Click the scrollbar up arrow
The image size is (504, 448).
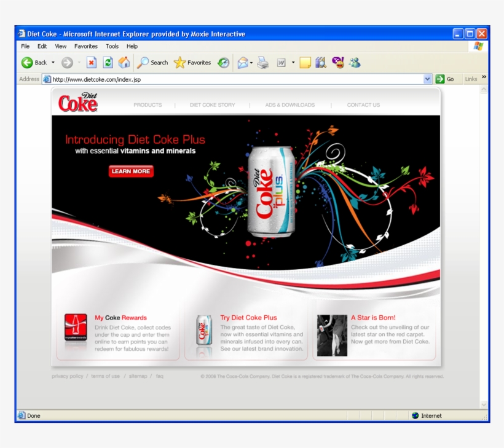pos(484,90)
